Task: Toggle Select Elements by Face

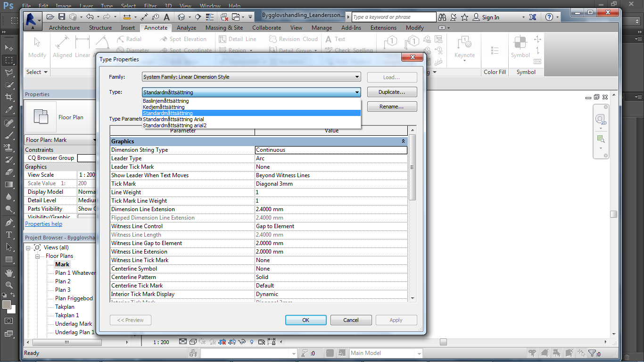Action: click(569, 353)
